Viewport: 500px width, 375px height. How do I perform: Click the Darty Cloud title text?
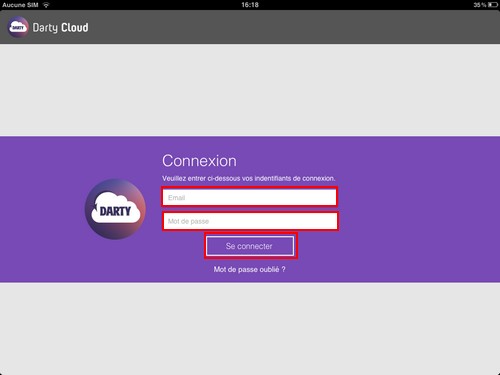[60, 27]
